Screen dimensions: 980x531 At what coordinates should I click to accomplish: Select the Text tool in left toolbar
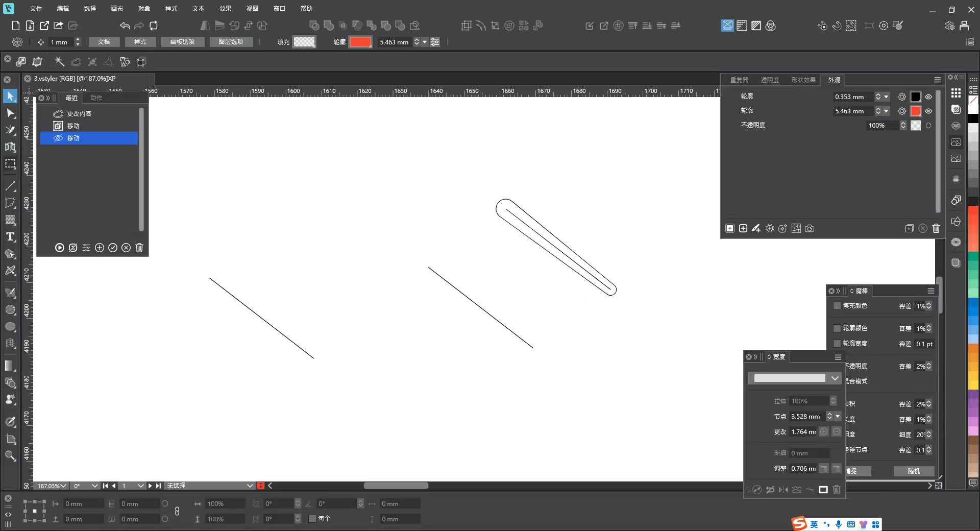[10, 237]
